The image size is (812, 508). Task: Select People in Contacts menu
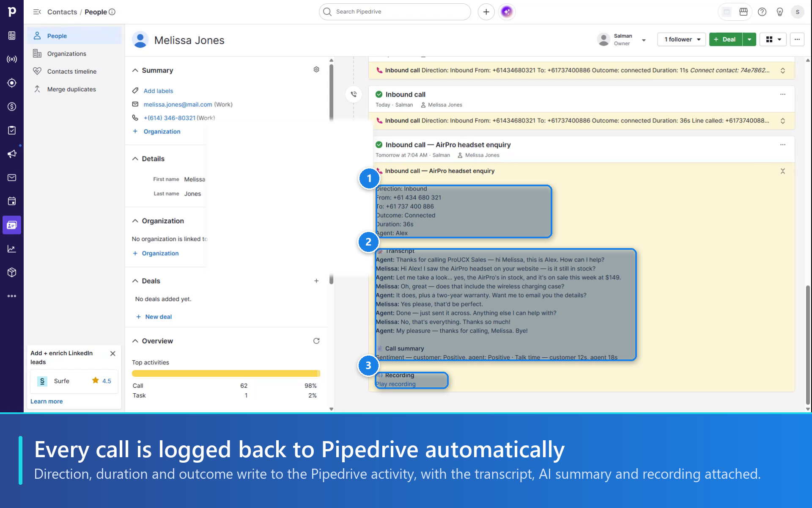pyautogui.click(x=74, y=36)
